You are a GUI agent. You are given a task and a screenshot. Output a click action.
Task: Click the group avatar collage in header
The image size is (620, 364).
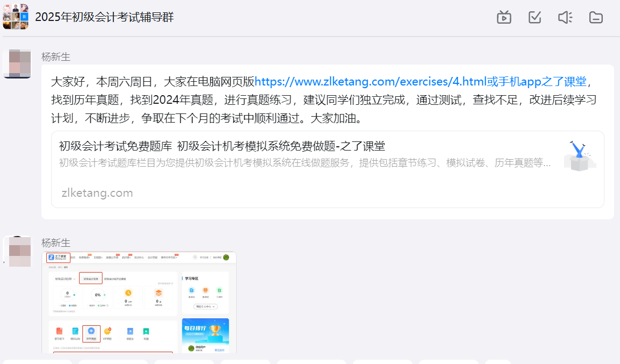(x=15, y=17)
